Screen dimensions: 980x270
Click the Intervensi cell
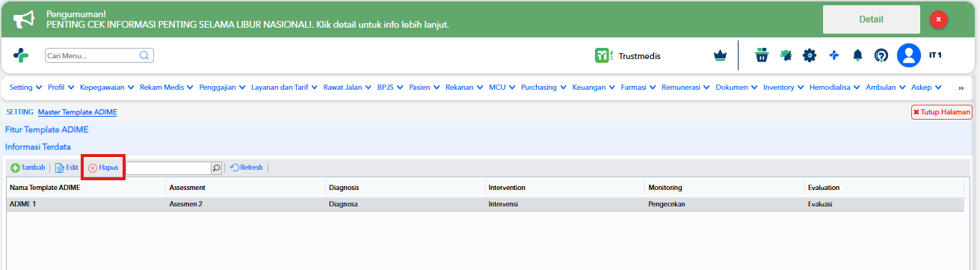(566, 203)
